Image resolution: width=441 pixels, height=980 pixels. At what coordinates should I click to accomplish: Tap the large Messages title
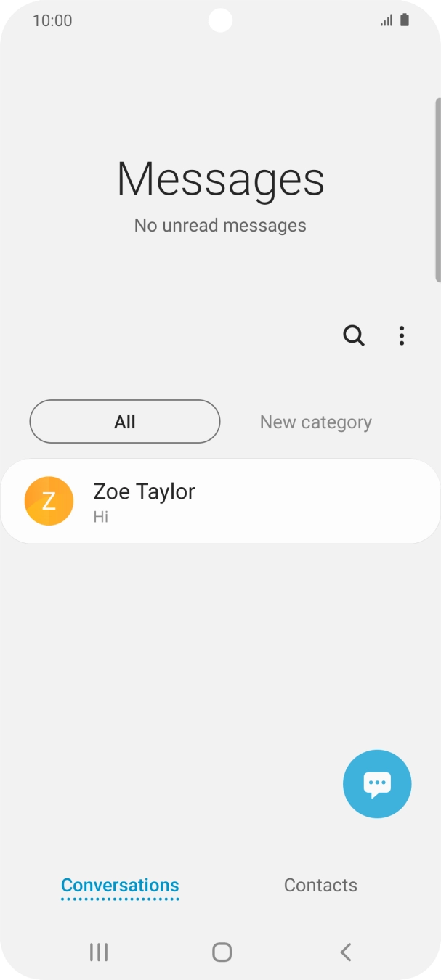point(220,179)
